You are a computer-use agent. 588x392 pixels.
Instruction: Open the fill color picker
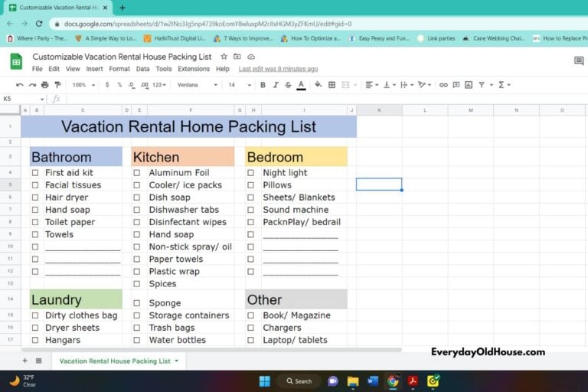pyautogui.click(x=318, y=85)
